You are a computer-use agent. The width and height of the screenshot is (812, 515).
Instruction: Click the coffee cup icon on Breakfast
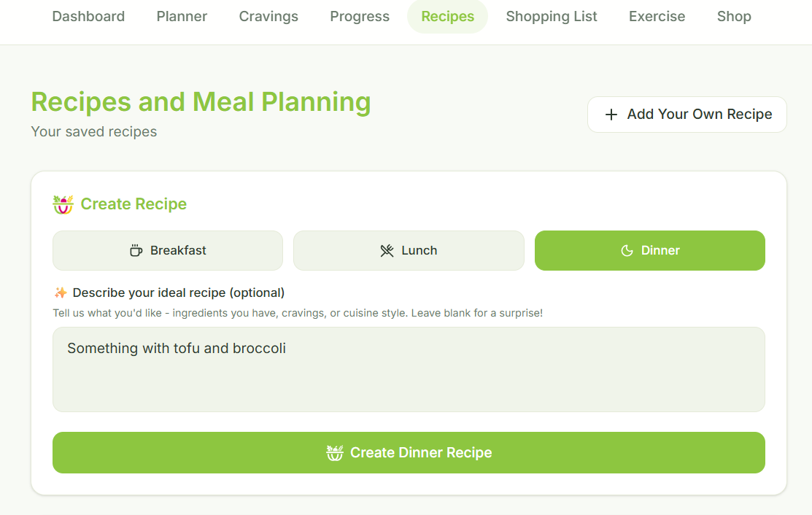pyautogui.click(x=136, y=250)
